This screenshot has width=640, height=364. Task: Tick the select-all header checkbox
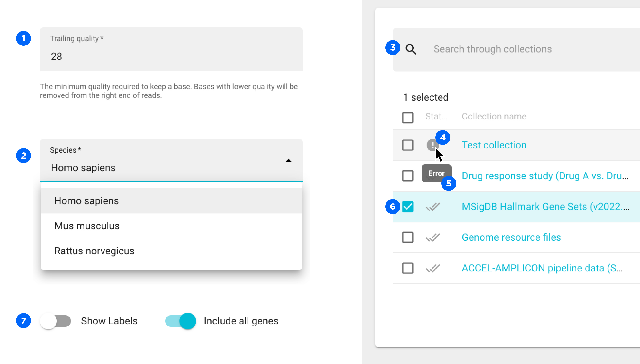pos(408,117)
